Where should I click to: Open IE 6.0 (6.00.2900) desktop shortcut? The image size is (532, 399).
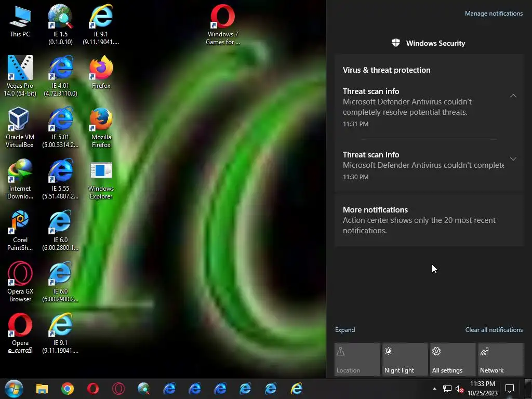pos(60,282)
